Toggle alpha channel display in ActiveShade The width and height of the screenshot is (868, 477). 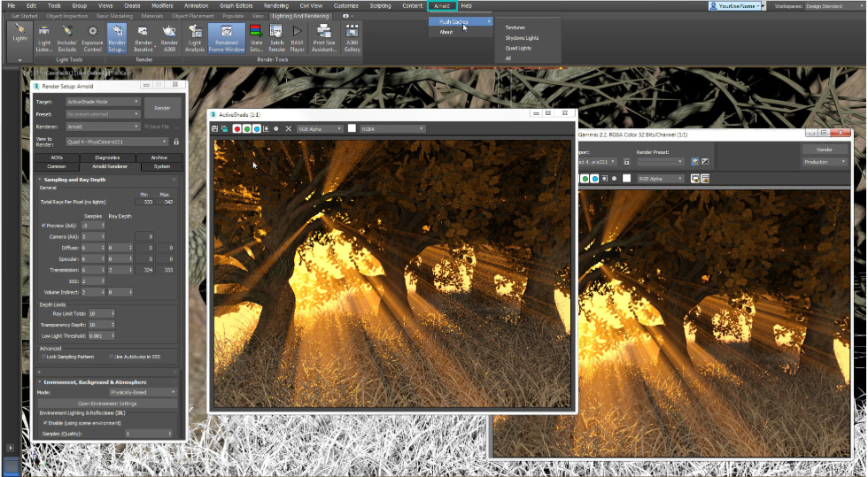pos(267,128)
